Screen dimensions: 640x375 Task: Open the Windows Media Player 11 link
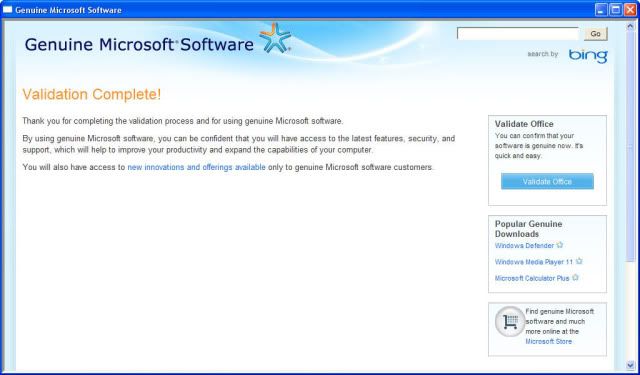click(x=534, y=262)
